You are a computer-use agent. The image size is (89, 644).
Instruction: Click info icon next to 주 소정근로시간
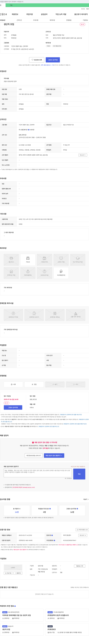29,130
